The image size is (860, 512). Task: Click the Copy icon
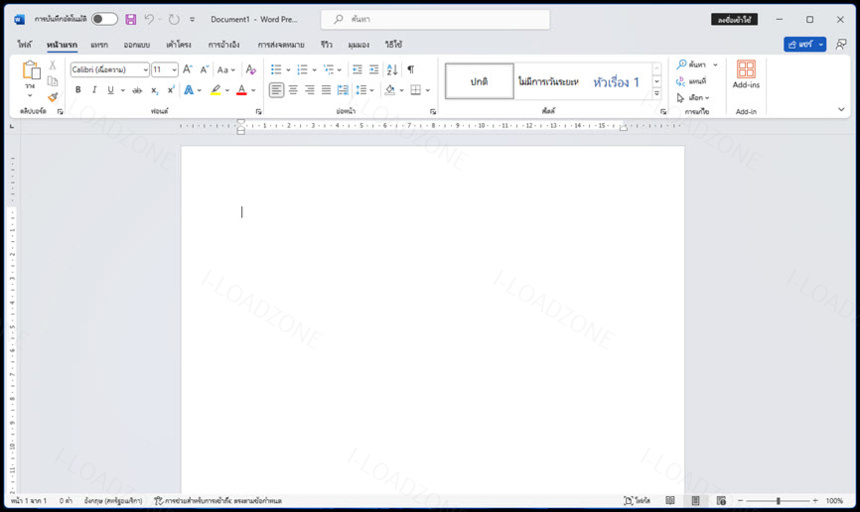coord(53,81)
